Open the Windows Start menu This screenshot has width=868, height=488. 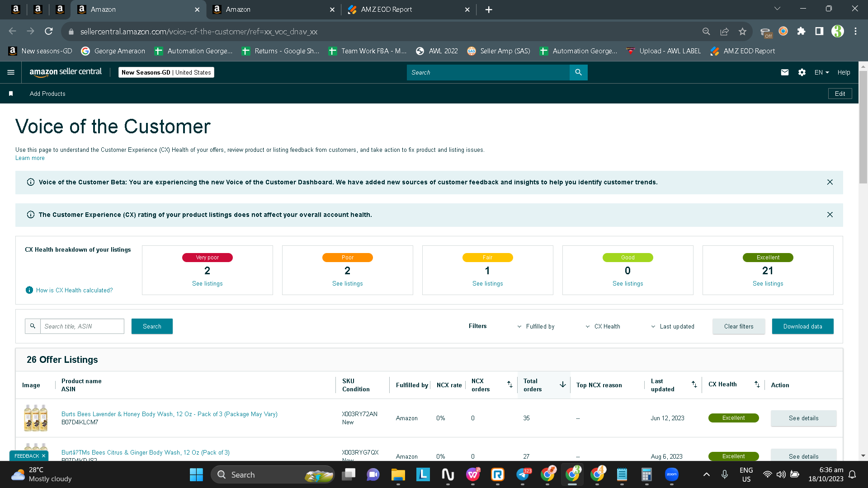point(196,474)
